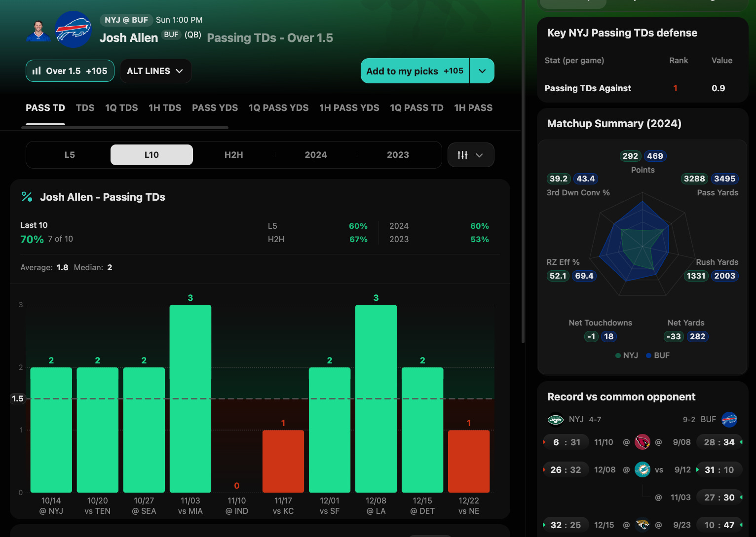Screen dimensions: 756x537
Task: Click the Jets logo in common opponent record
Action: point(556,420)
